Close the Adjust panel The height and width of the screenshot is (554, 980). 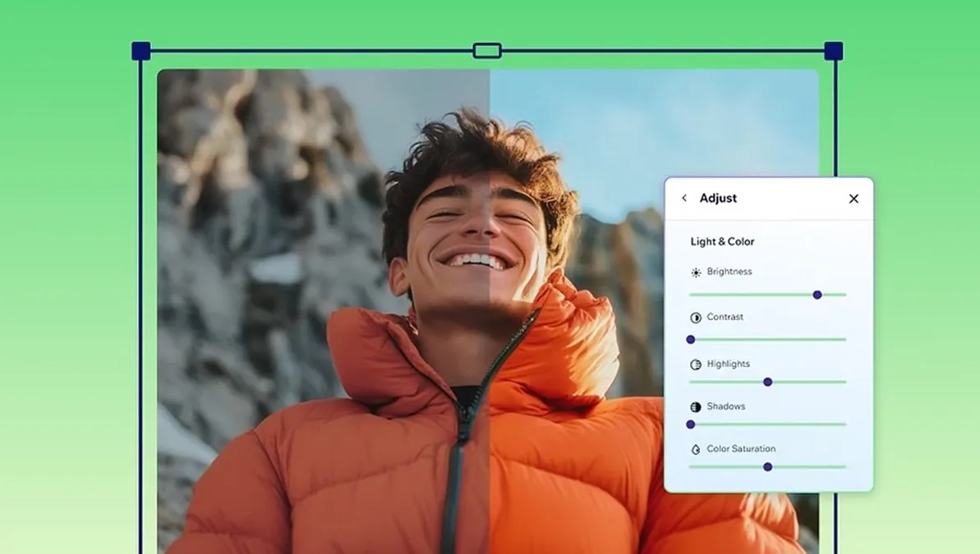(x=853, y=199)
